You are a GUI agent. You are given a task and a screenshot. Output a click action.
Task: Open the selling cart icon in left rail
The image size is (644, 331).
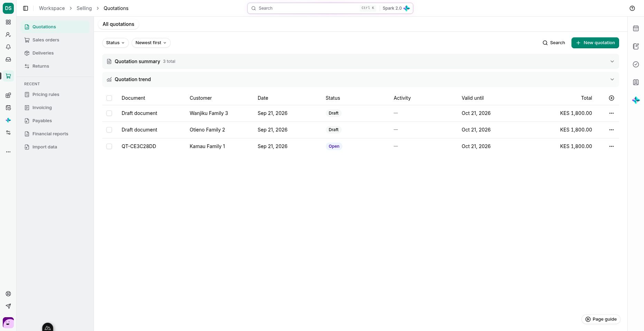tap(8, 76)
